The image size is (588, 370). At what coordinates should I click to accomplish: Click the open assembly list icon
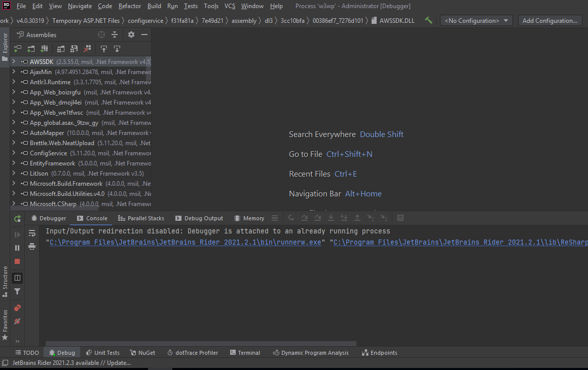coord(60,49)
